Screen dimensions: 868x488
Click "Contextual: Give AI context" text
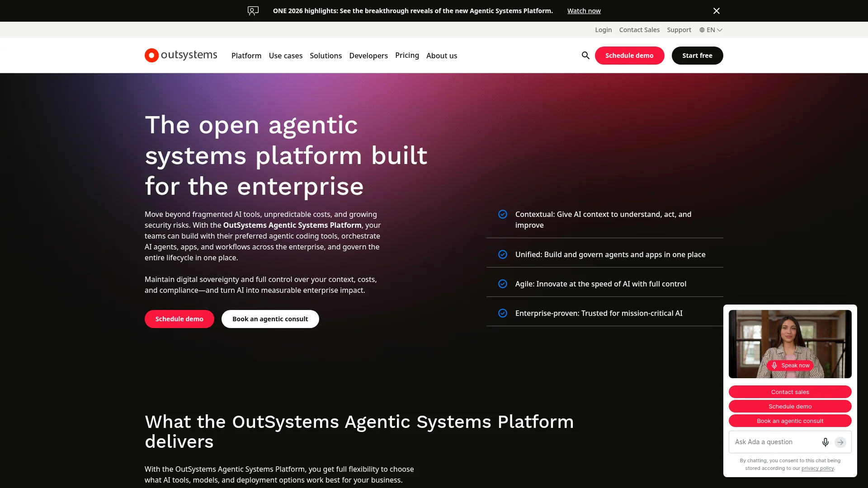click(603, 220)
